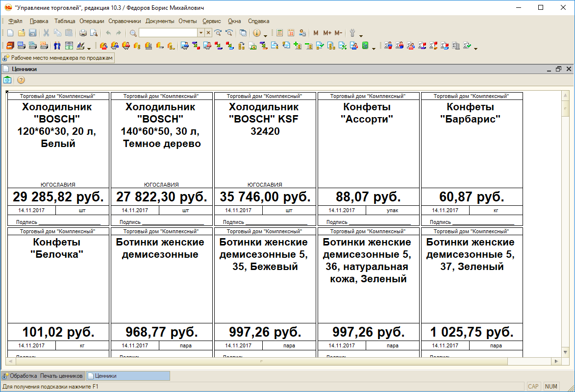Click the wrench settings icon
Image resolution: width=575 pixels, height=392 pixels.
[x=352, y=33]
